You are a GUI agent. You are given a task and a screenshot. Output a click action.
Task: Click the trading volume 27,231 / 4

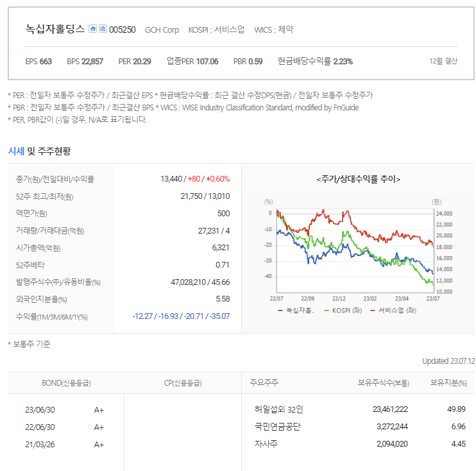point(214,231)
